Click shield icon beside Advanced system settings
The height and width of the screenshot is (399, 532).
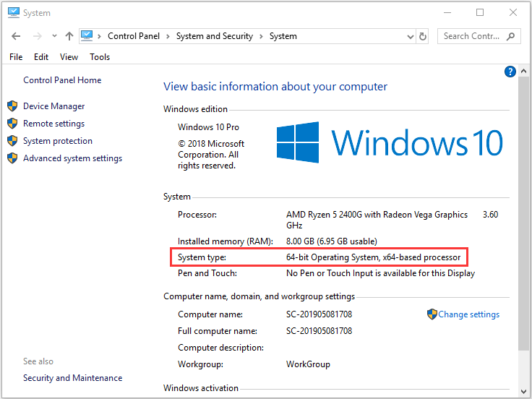click(12, 158)
